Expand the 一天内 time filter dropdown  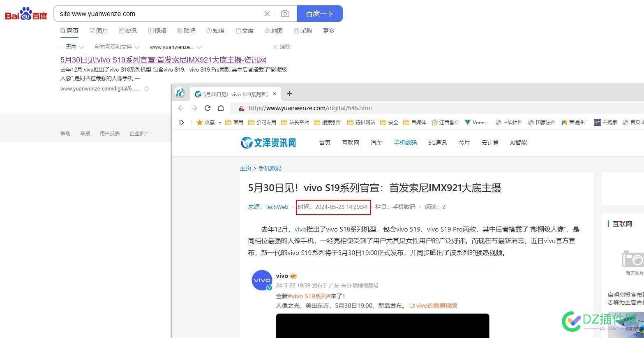pos(72,47)
